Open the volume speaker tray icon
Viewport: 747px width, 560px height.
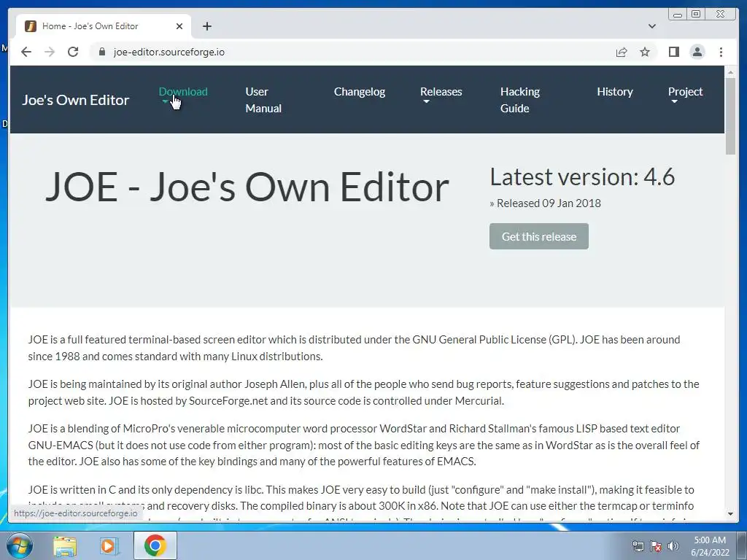pos(673,546)
